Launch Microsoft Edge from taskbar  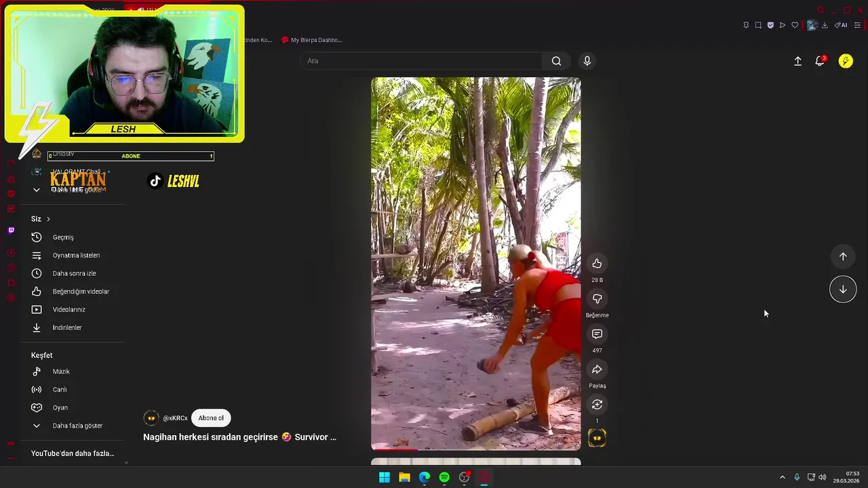click(425, 477)
